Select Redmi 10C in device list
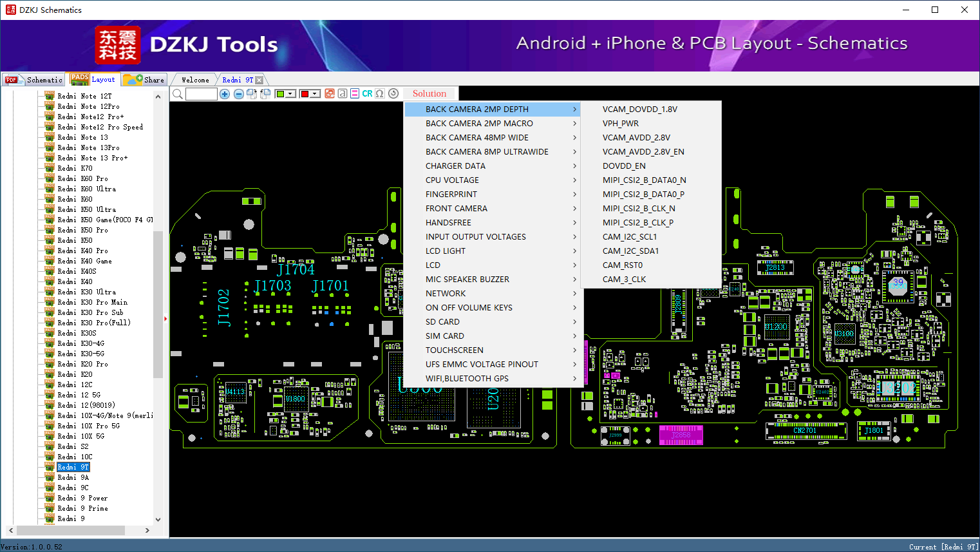Viewport: 980px width, 552px height. click(75, 457)
